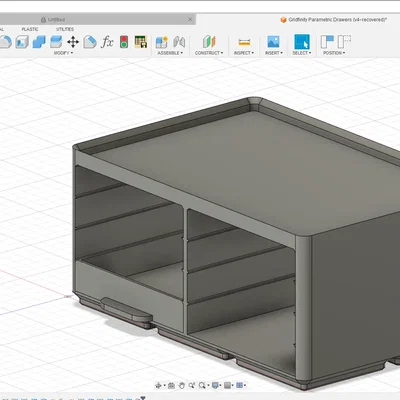Open Change Parameters fx icon

[107, 42]
